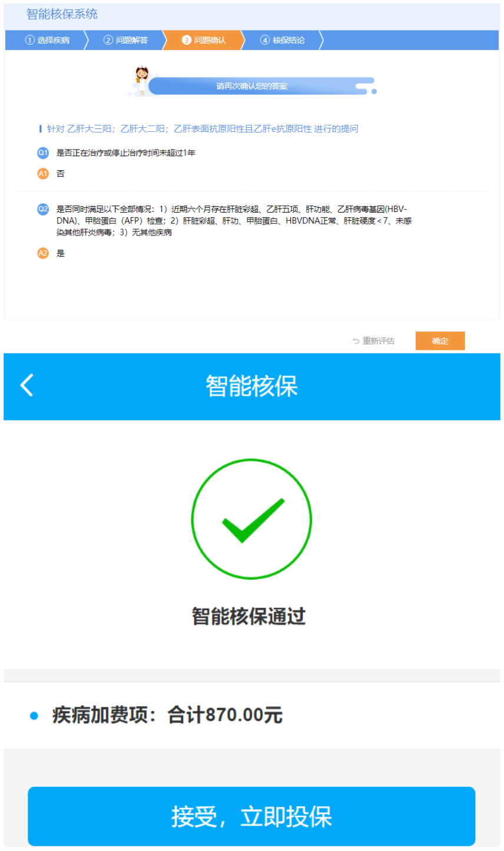The image size is (504, 851).
Task: Open step 1 选择疾病 tab
Action: pyautogui.click(x=47, y=40)
